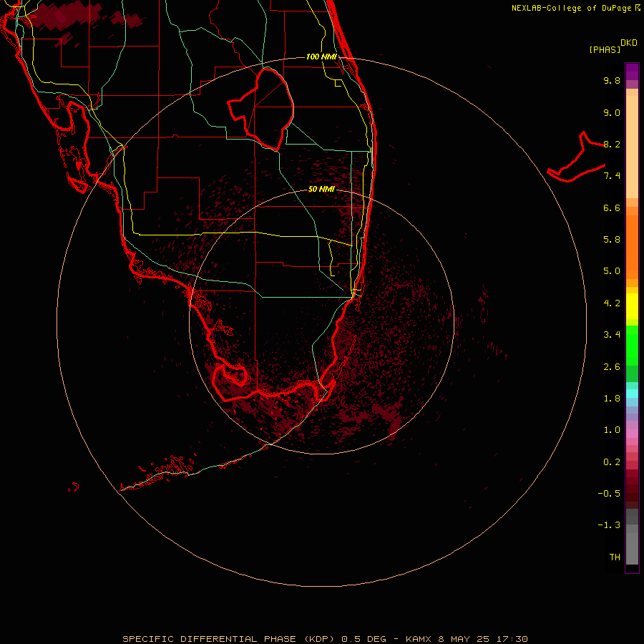
Task: Click the red island outline east of Florida
Action: pos(576,157)
